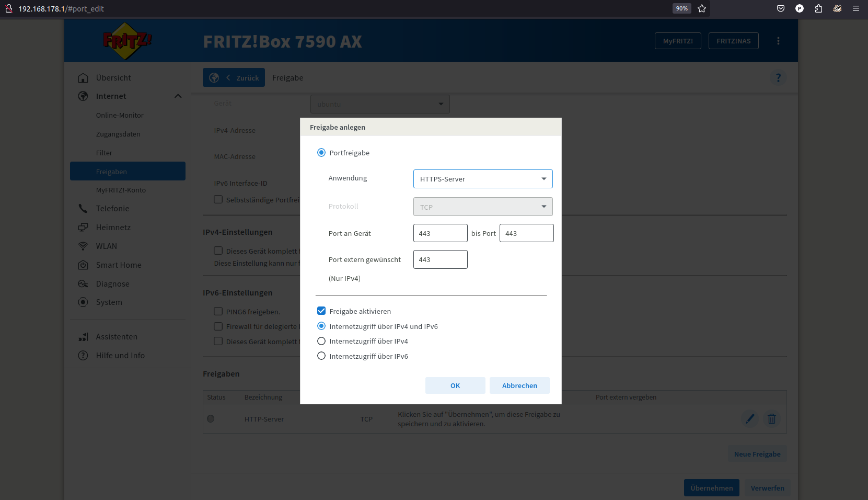Open the blue help question mark icon
The image size is (868, 500).
[x=778, y=77]
